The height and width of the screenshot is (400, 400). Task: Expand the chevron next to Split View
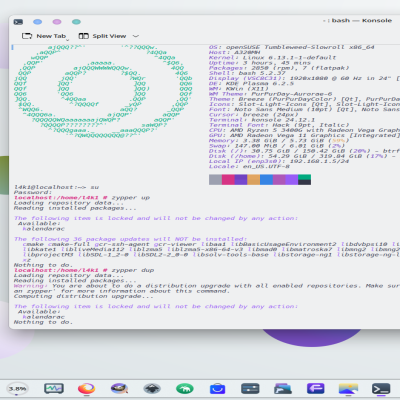[x=136, y=36]
